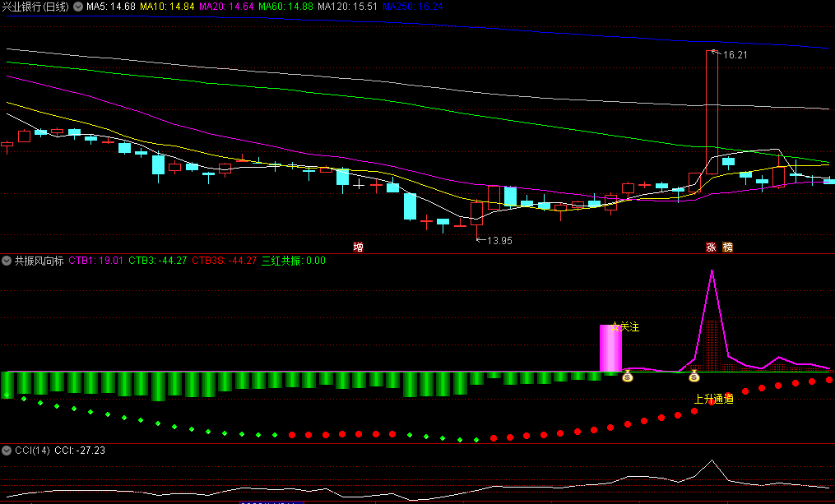The image size is (835, 504).
Task: Click the second money bag signal icon
Action: pos(694,377)
